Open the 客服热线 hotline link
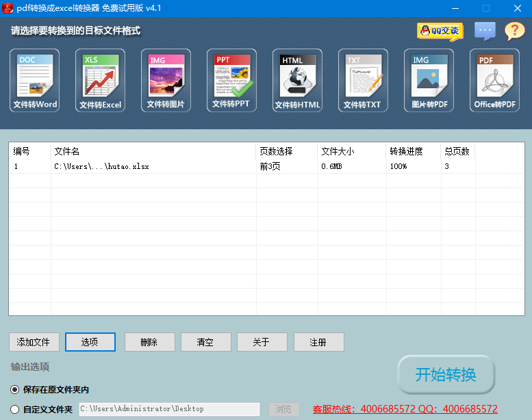Viewport: 532px width, 420px height. pos(405,409)
